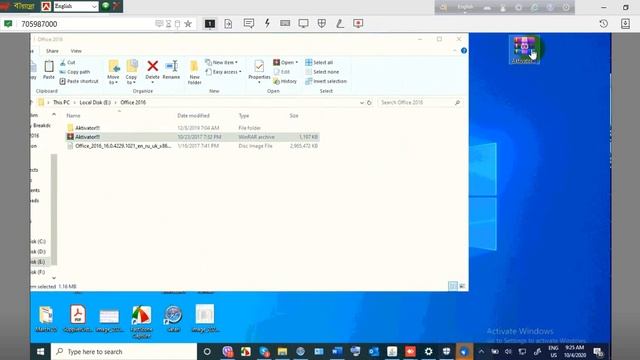Click Select none in the ribbon
The height and width of the screenshot is (360, 640).
coord(322,72)
